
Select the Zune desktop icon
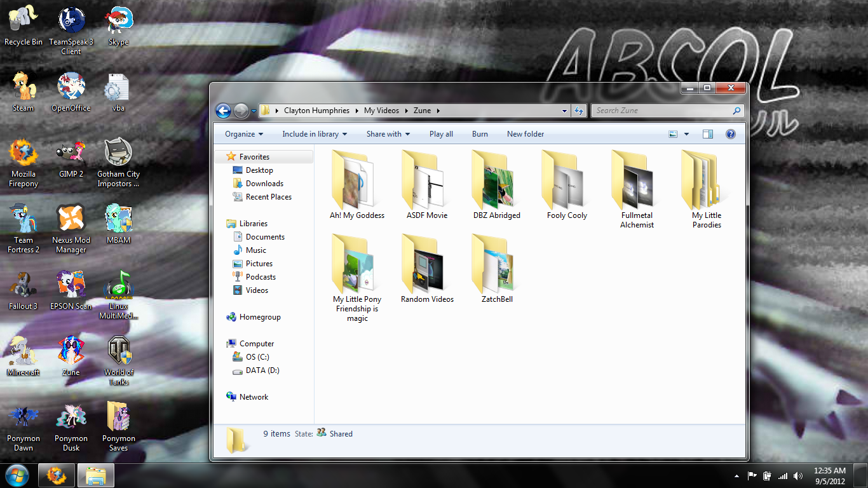point(71,356)
